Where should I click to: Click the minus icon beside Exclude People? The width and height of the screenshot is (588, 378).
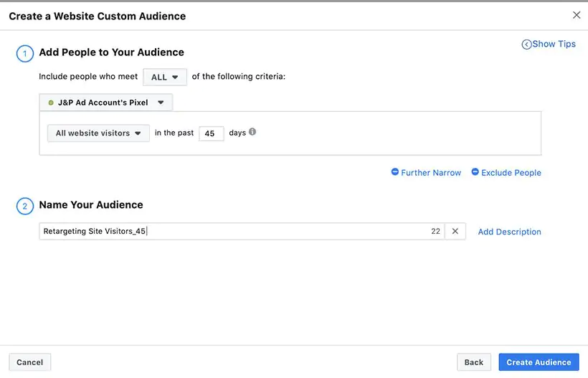[475, 172]
